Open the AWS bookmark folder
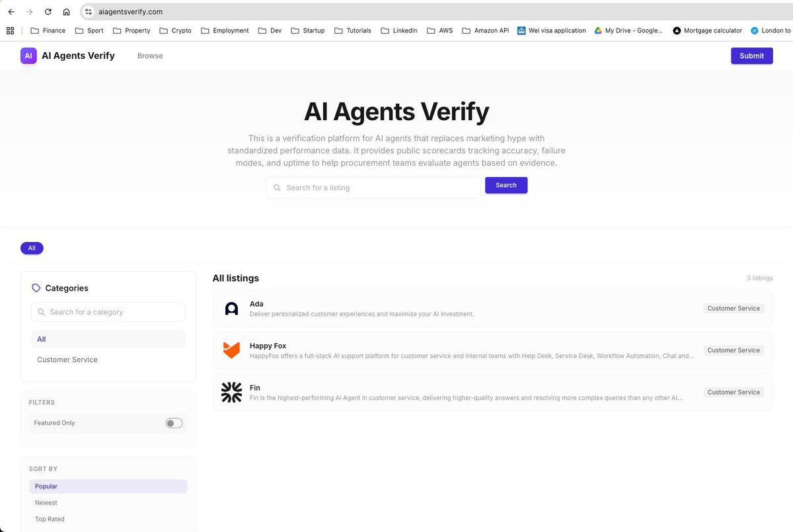The image size is (793, 532). coord(440,30)
